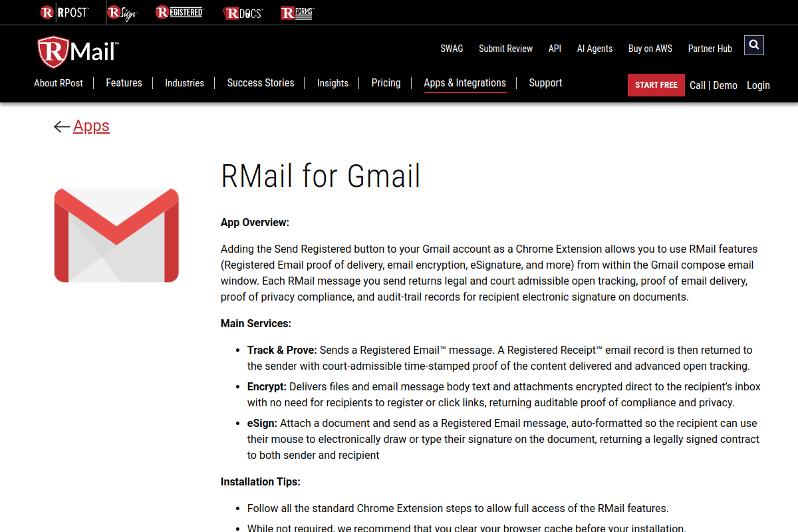Click the eSign bullet label

tap(262, 423)
